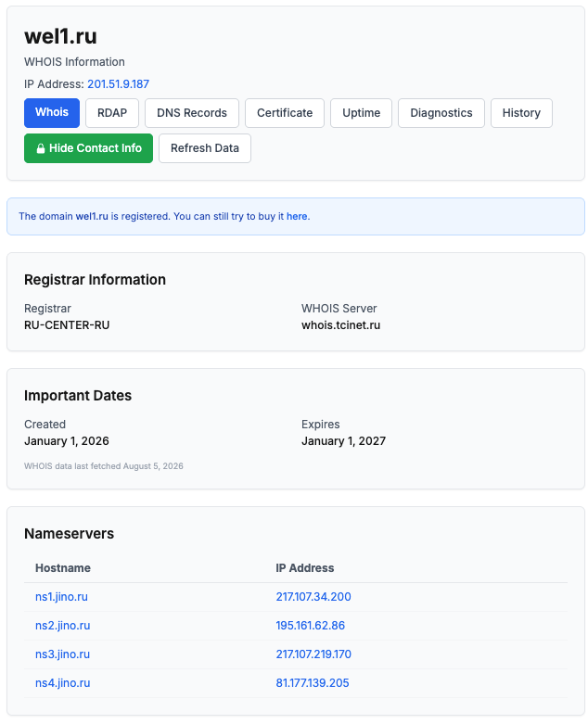This screenshot has height=724, width=588.
Task: Click the Hostname column header
Action: point(63,567)
